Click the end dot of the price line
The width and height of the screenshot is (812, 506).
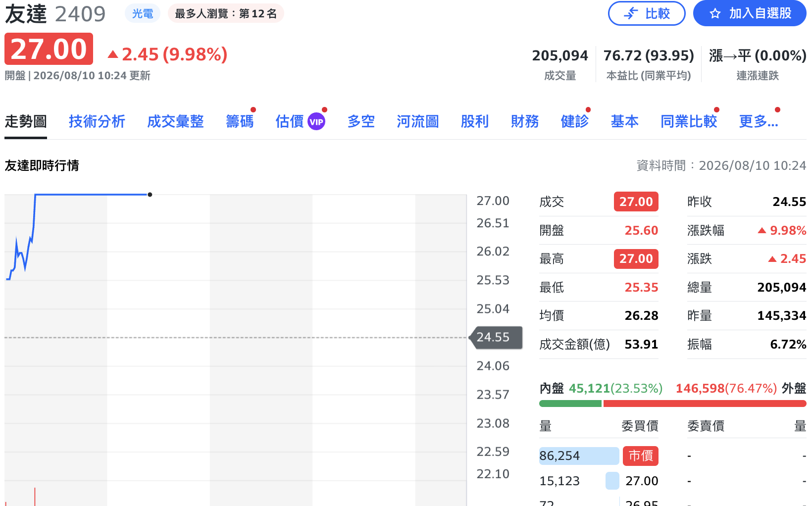point(150,195)
